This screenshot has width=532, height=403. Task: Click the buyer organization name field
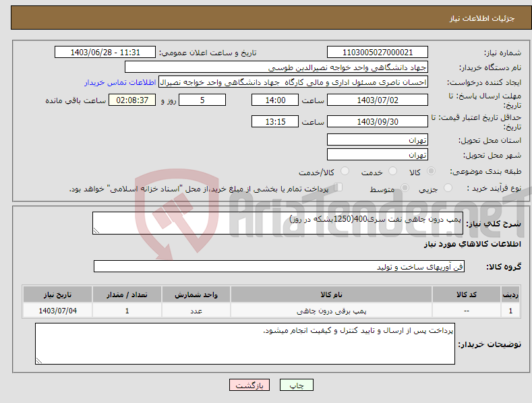point(276,67)
